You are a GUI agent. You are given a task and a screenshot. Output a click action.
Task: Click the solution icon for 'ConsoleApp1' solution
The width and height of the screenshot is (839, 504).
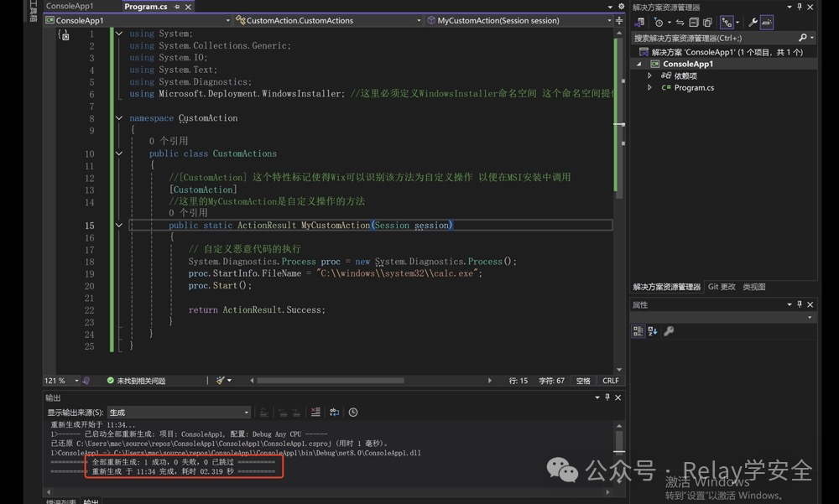pos(644,52)
